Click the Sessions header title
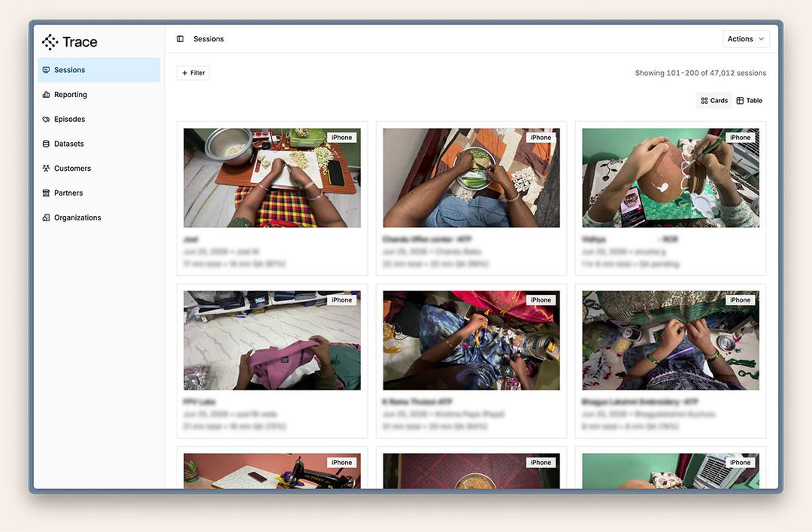Viewport: 812px width, 532px height. click(x=209, y=39)
